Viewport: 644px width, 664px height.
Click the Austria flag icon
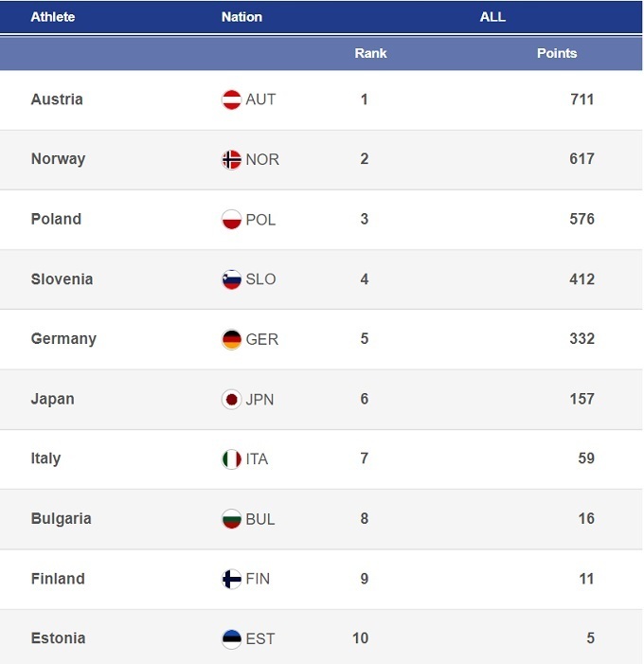pyautogui.click(x=231, y=99)
